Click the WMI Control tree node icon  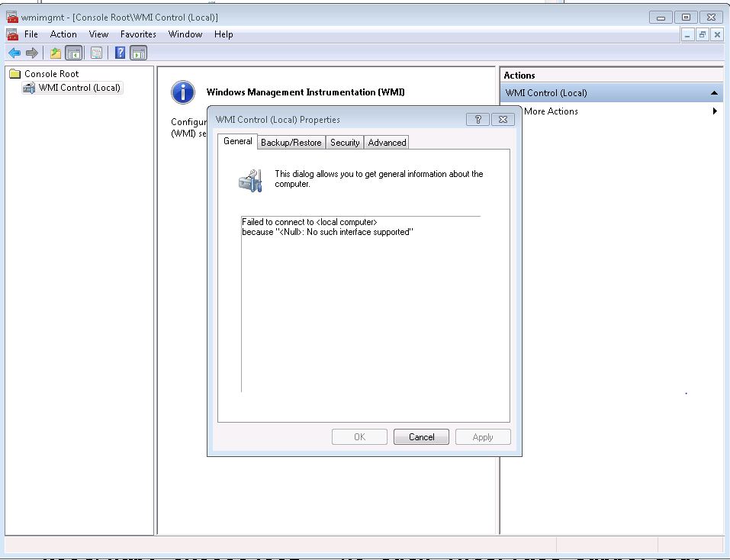(x=29, y=88)
